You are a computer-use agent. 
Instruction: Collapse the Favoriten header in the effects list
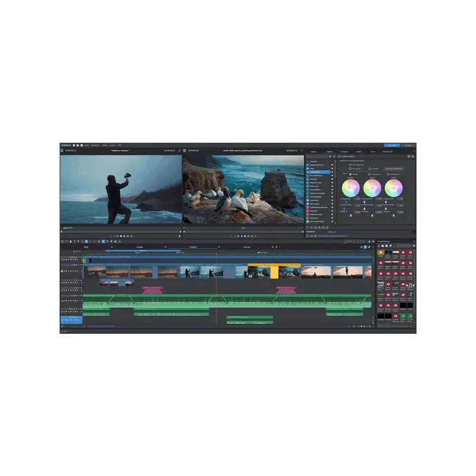pyautogui.click(x=308, y=161)
